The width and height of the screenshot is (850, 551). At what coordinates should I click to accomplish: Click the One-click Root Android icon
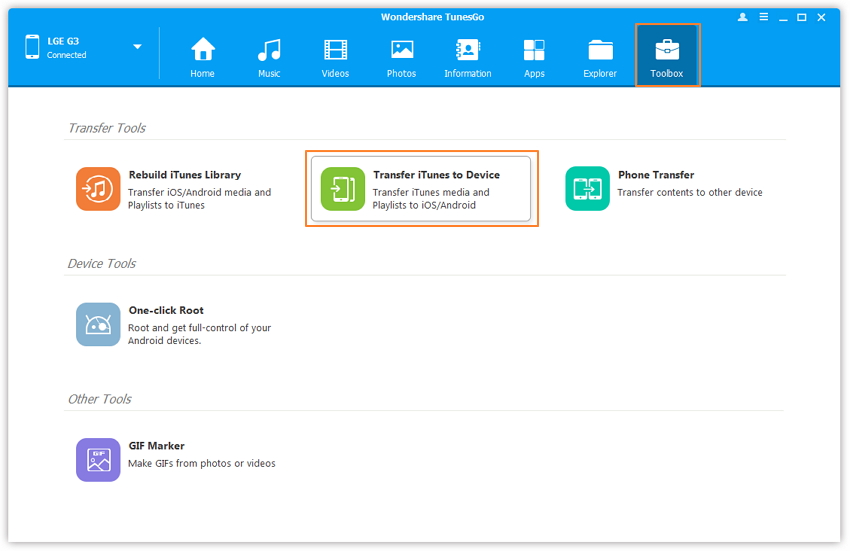click(98, 325)
